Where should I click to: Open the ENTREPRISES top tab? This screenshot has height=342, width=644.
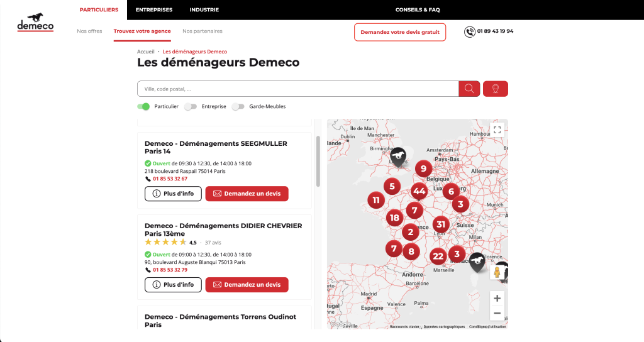pyautogui.click(x=154, y=10)
